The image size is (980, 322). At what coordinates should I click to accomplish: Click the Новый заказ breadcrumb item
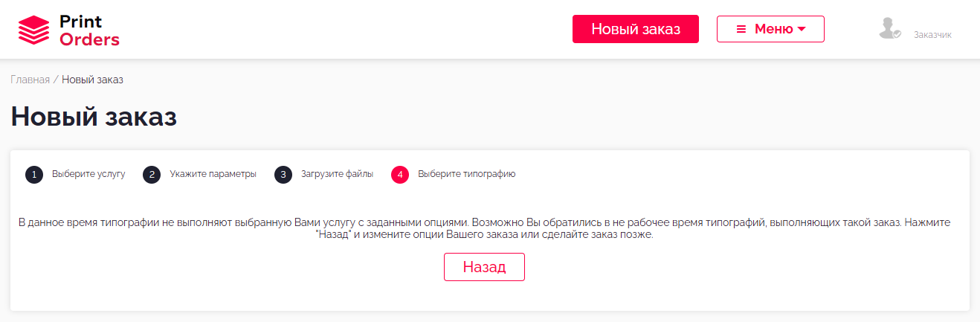pos(92,80)
